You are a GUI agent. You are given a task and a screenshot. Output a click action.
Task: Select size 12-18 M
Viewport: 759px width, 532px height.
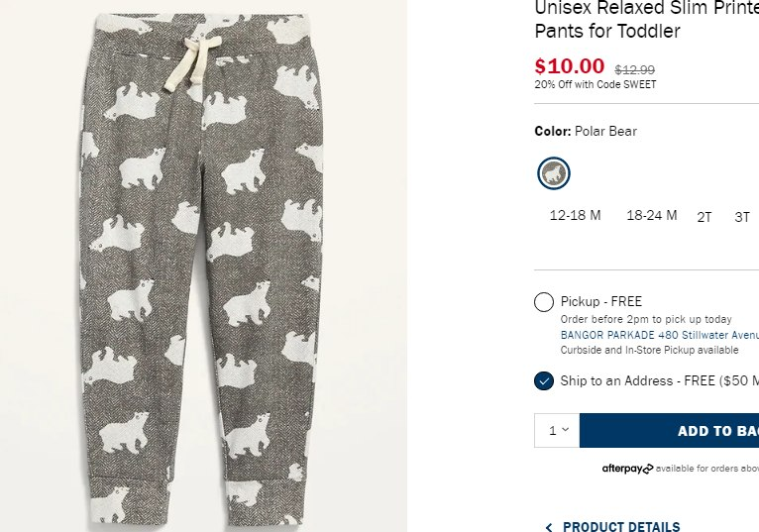(x=575, y=216)
